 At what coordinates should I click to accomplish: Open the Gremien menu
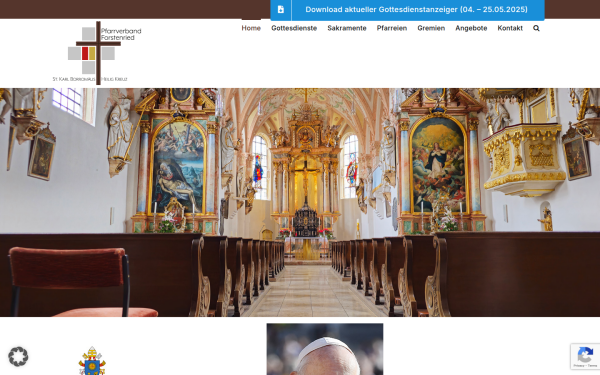point(431,28)
